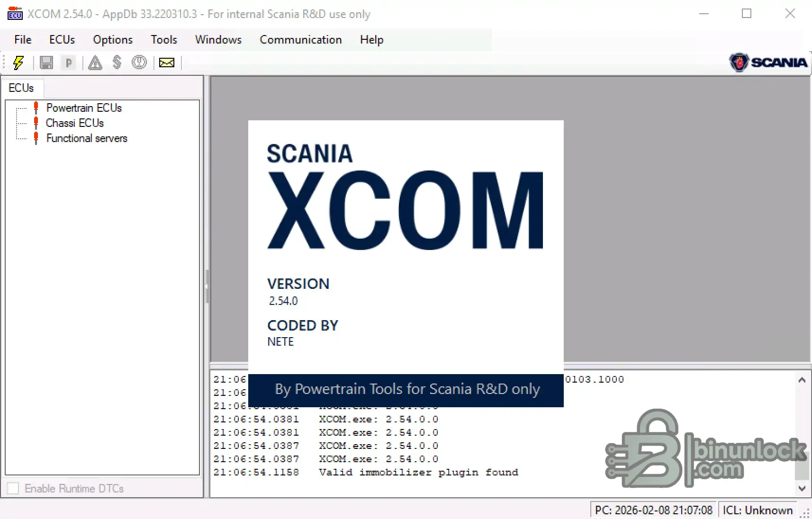The height and width of the screenshot is (519, 812).
Task: Click the ECU icon in the title bar
Action: (14, 14)
